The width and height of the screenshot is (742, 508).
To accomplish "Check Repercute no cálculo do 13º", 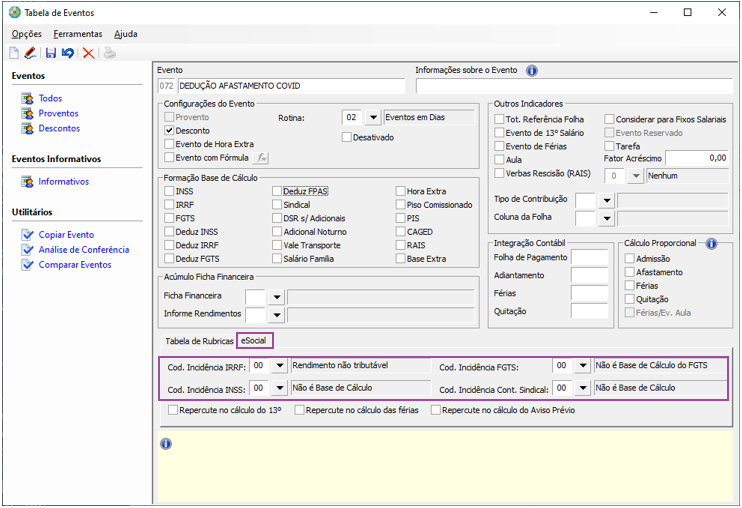I will [173, 410].
